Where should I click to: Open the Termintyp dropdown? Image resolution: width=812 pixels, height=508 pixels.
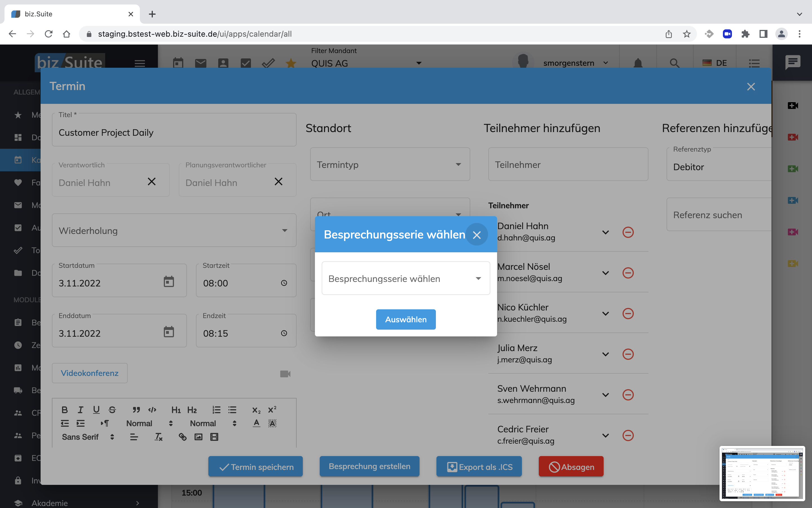pyautogui.click(x=390, y=164)
